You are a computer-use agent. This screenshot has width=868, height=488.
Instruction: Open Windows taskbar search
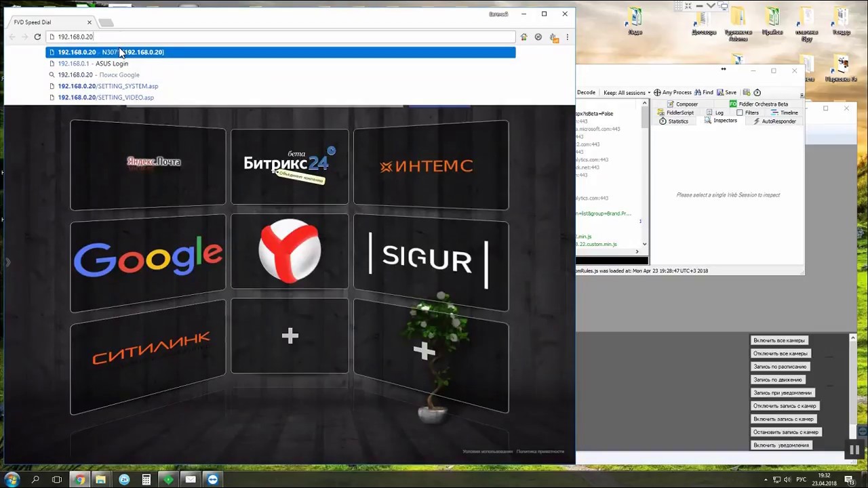pos(35,480)
